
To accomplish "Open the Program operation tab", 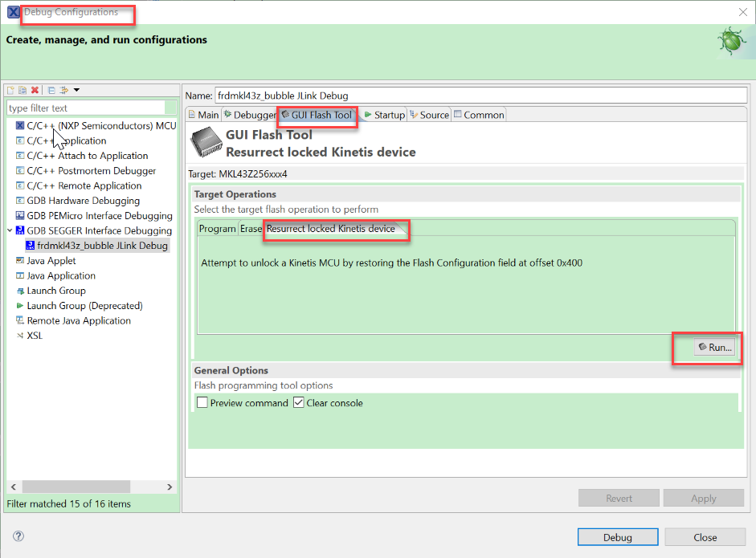I will pos(218,228).
